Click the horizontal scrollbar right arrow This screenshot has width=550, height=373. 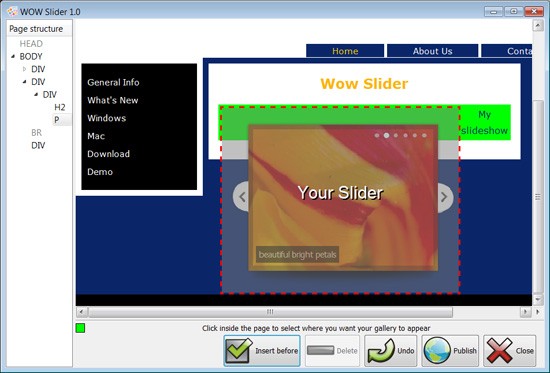click(525, 312)
